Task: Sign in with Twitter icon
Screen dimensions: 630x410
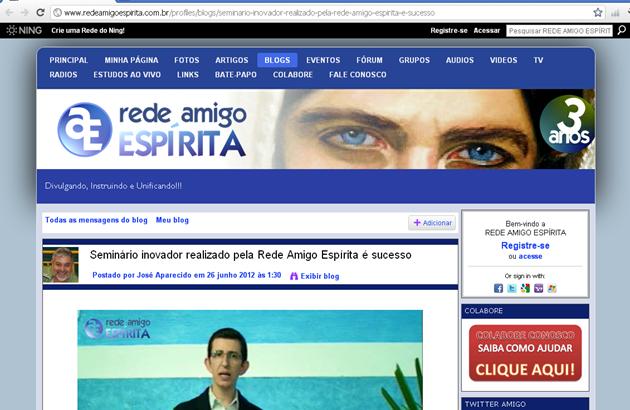Action: point(512,288)
